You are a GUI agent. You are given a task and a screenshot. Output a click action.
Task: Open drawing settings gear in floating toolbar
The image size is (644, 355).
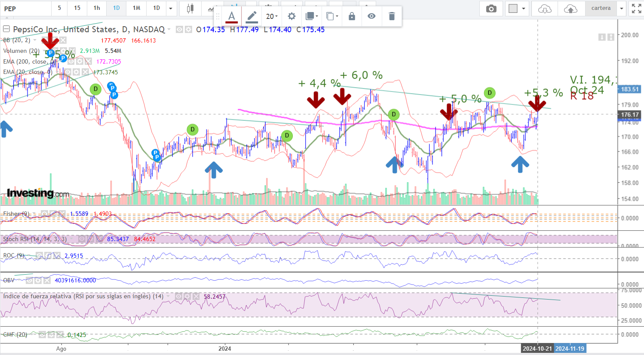pyautogui.click(x=291, y=16)
